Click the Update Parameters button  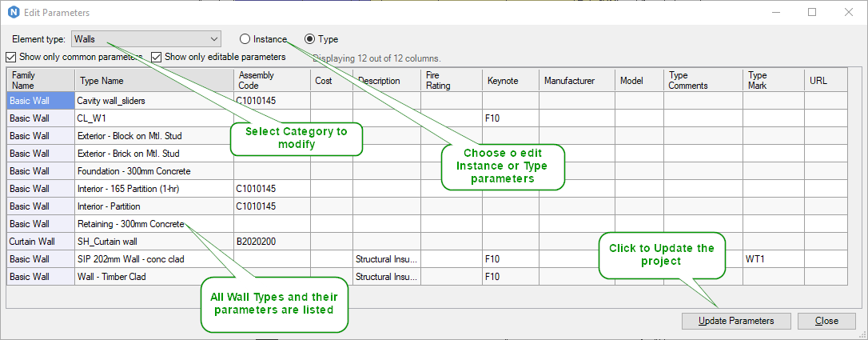[736, 321]
